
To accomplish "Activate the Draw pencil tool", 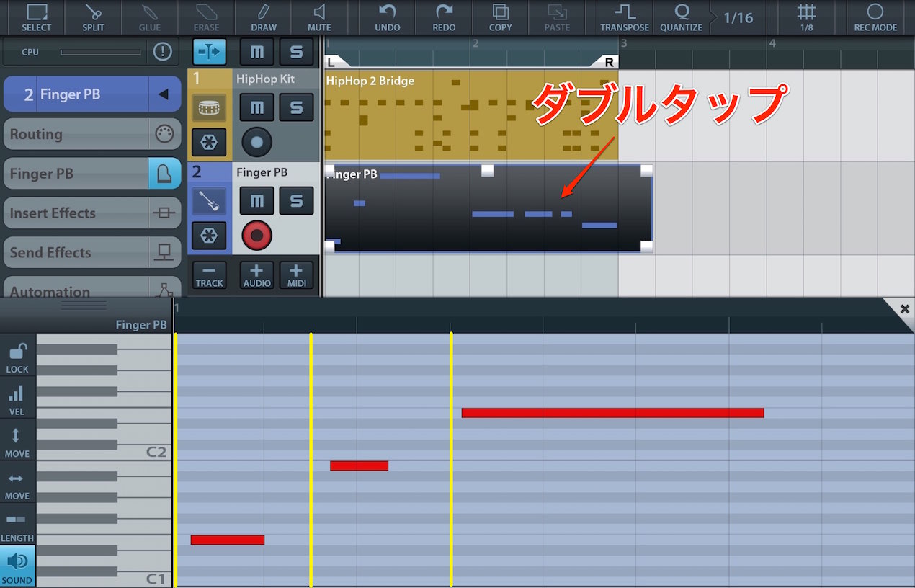I will tap(264, 17).
